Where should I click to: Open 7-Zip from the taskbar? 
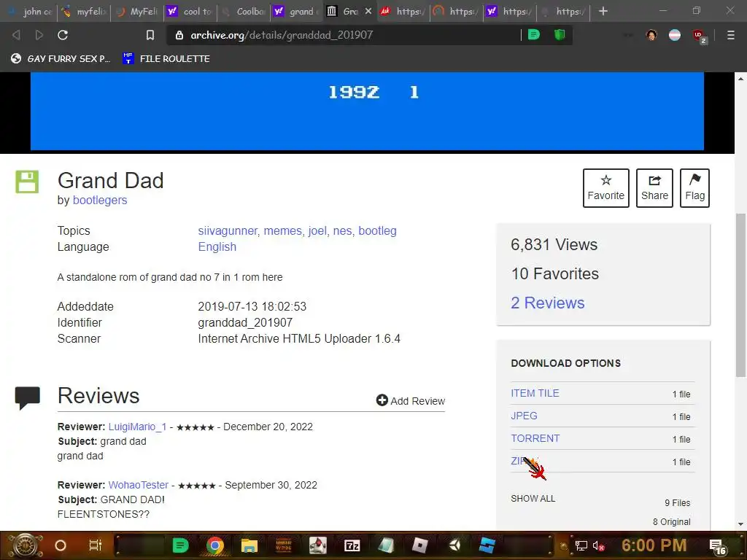352,545
